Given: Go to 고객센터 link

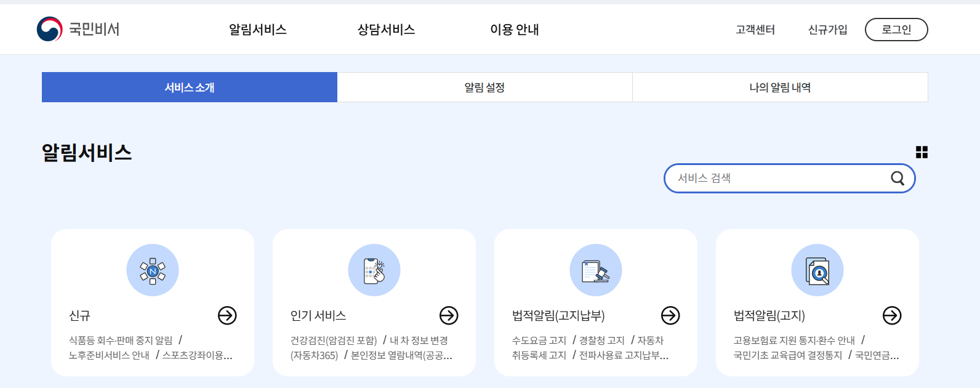Looking at the screenshot, I should (x=755, y=30).
